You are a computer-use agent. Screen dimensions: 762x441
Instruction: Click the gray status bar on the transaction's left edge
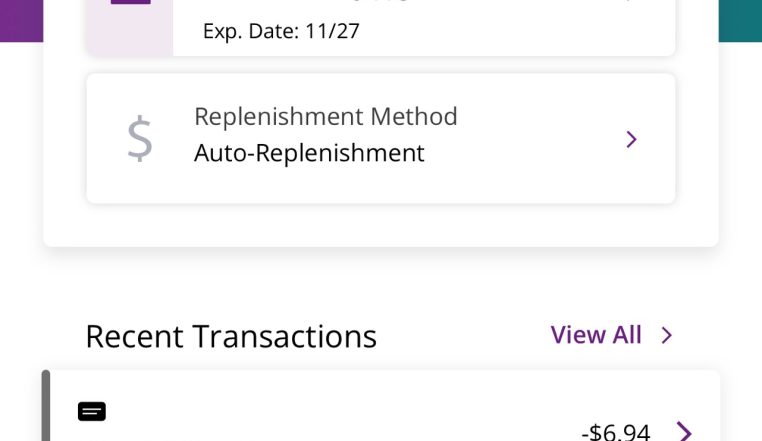pyautogui.click(x=45, y=410)
